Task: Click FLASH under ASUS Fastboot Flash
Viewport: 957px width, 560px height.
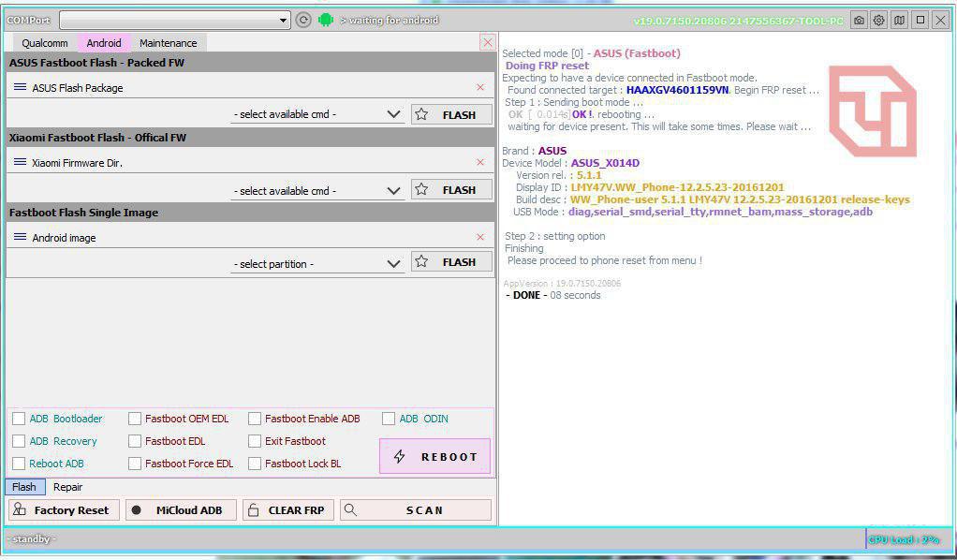Action: click(x=451, y=115)
